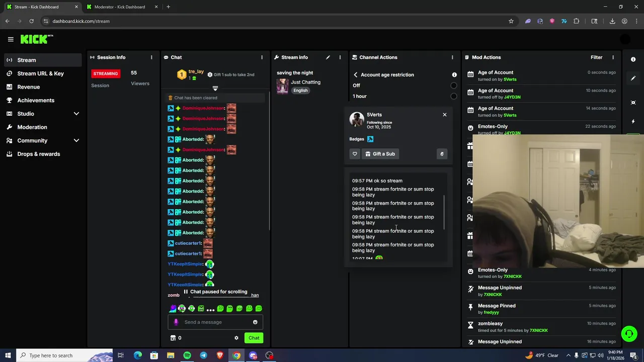The height and width of the screenshot is (362, 644).
Task: Bookmark this page with star icon
Action: (x=511, y=21)
